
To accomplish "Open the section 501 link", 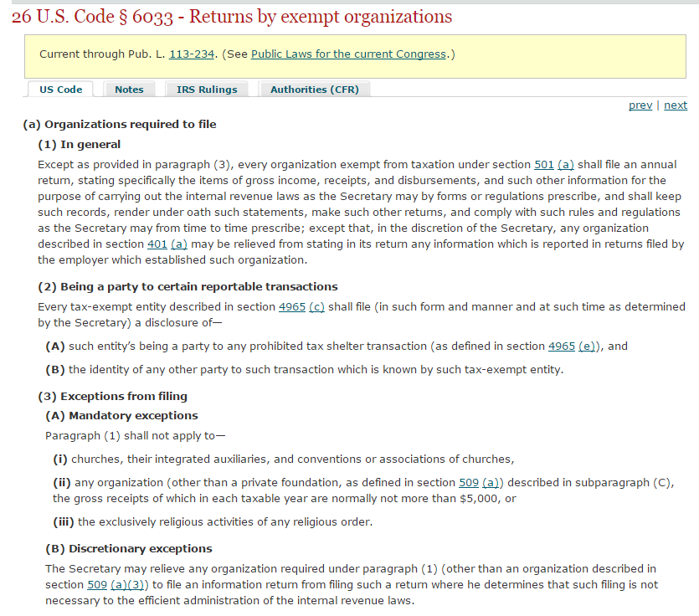I will pyautogui.click(x=544, y=165).
